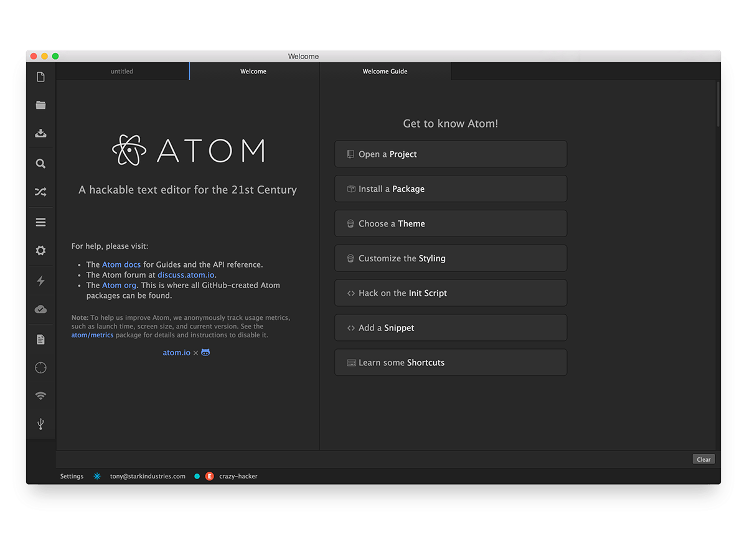
Task: Click the text document icon in sidebar
Action: (x=40, y=339)
